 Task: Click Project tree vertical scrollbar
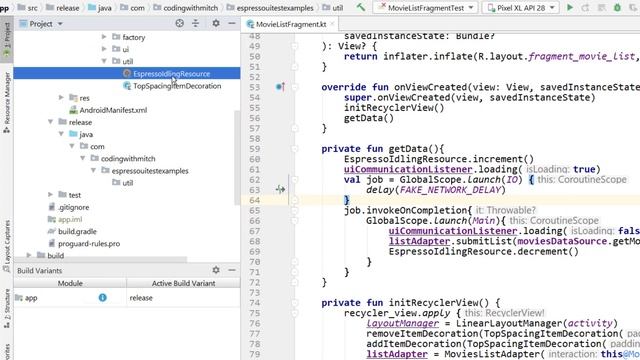[237, 157]
